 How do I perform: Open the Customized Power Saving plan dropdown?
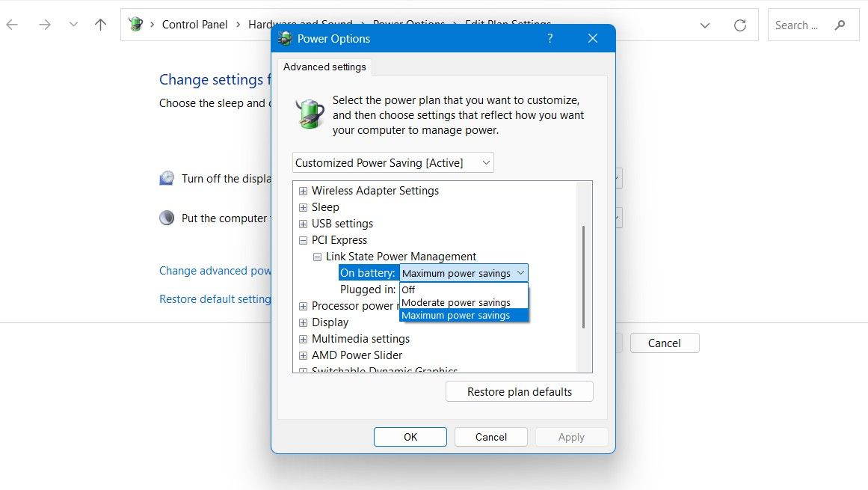click(x=393, y=163)
